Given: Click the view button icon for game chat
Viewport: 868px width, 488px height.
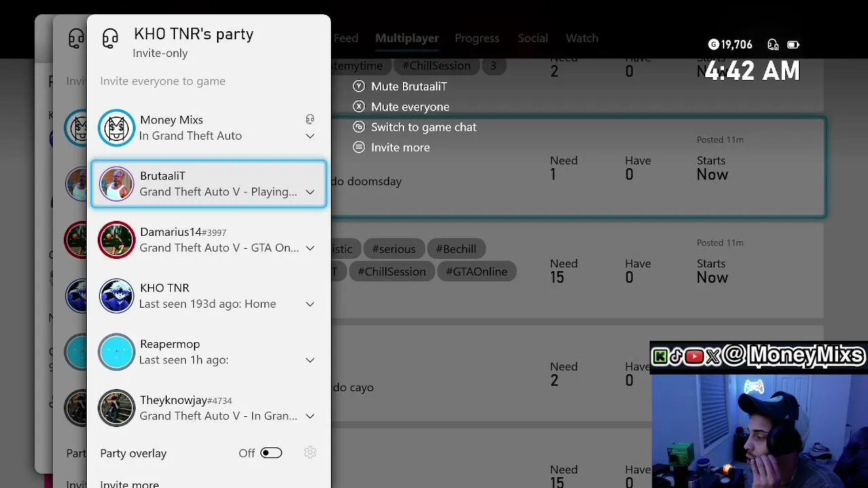Looking at the screenshot, I should (359, 127).
